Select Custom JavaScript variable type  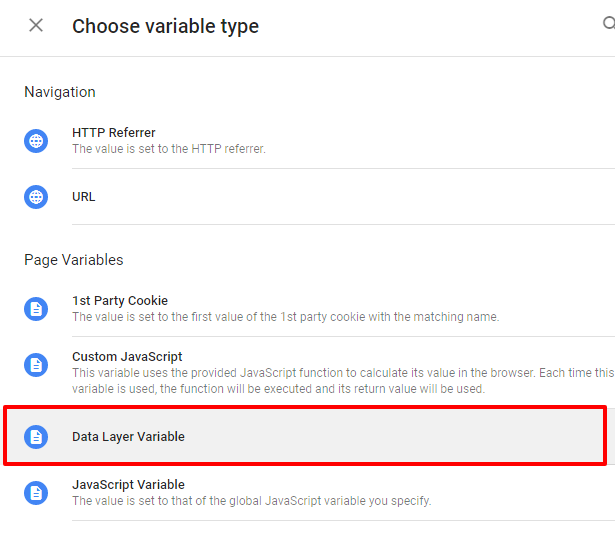(x=127, y=357)
